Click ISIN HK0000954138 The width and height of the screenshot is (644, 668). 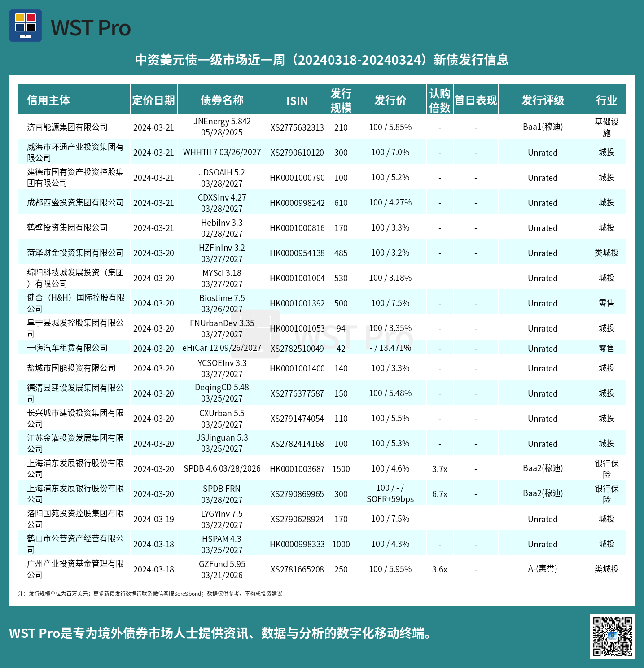[x=297, y=253]
